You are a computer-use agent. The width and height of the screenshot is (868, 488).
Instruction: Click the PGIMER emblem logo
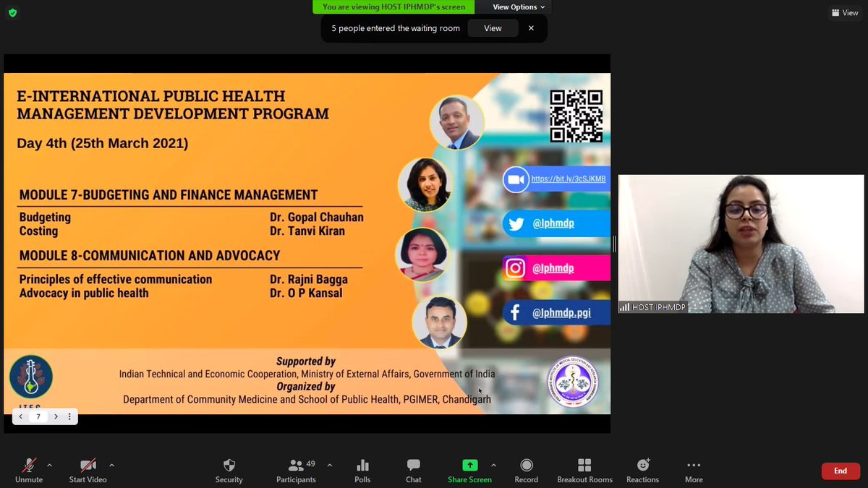(572, 382)
